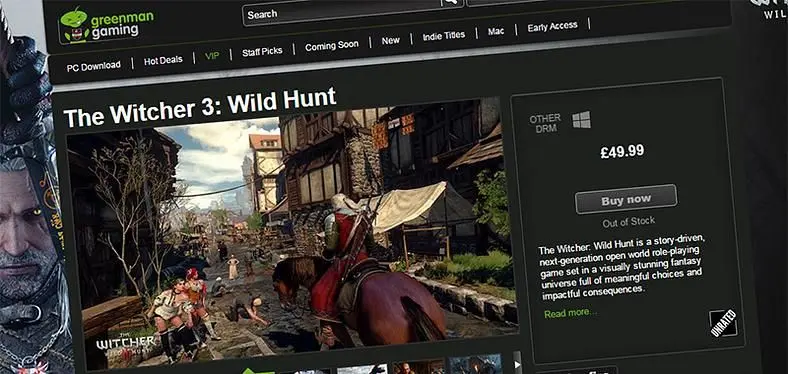The image size is (788, 374).
Task: Go to the VIP section
Action: click(212, 55)
